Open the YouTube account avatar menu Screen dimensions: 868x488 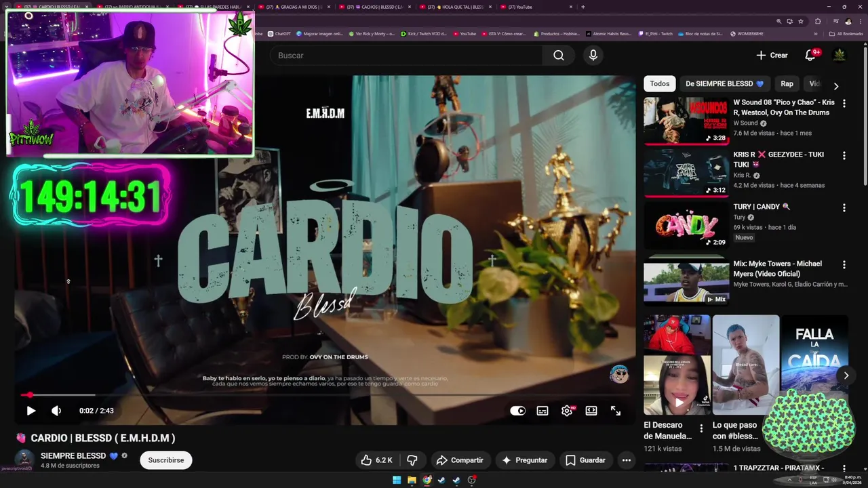click(840, 55)
